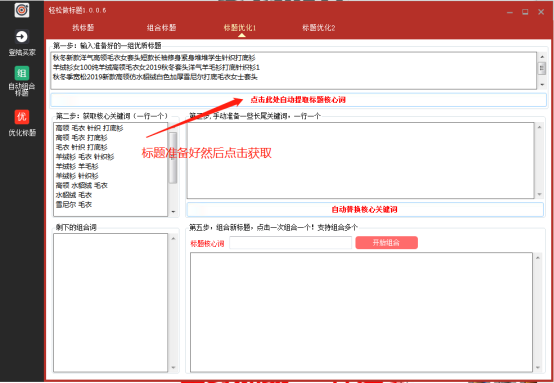Image resolution: width=554 pixels, height=383 pixels.
Task: Click the down arrow of long-tail keywords box scrollbar
Action: click(539, 194)
